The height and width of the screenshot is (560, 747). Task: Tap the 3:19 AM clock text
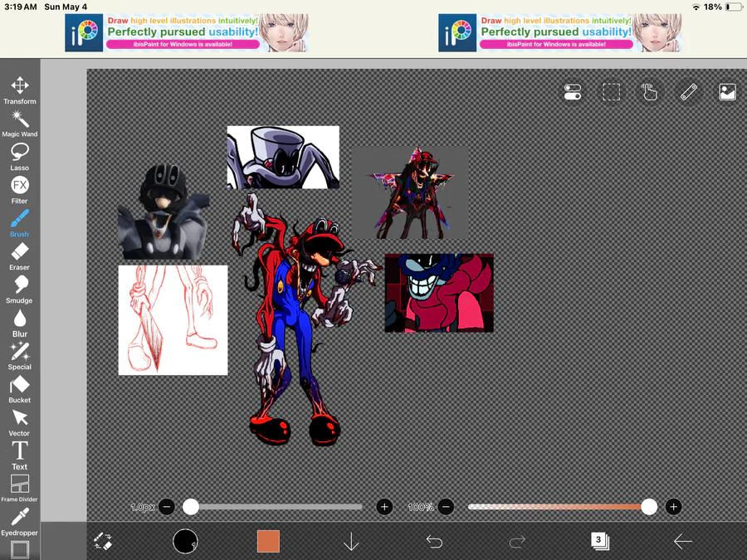[x=20, y=7]
